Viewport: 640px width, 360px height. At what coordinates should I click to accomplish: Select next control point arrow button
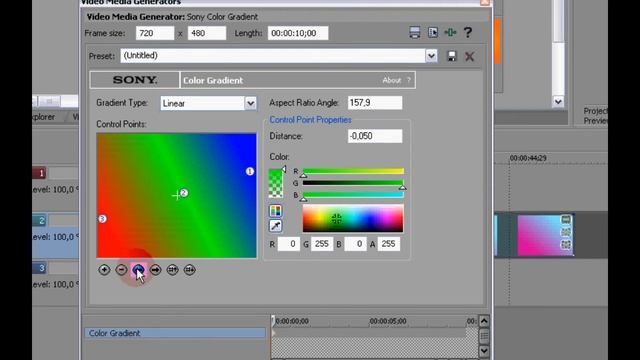pos(156,270)
